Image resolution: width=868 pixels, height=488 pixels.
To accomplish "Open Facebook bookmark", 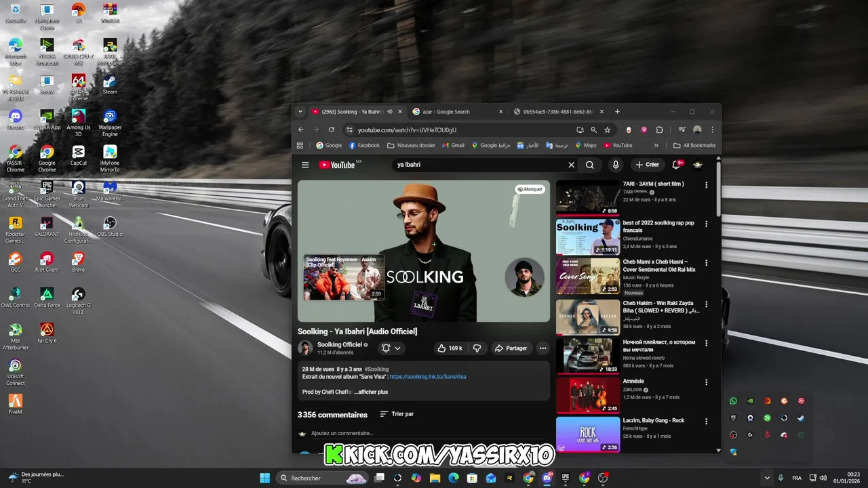I will coord(364,145).
